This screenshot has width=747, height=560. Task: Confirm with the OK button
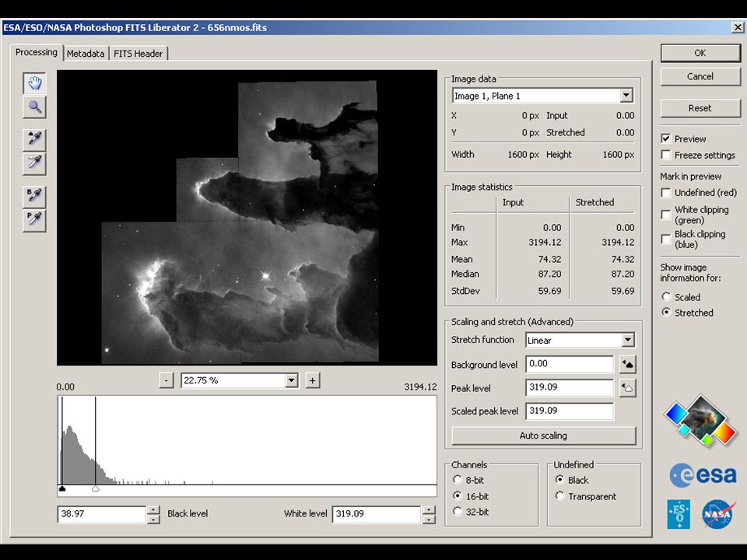[x=700, y=53]
